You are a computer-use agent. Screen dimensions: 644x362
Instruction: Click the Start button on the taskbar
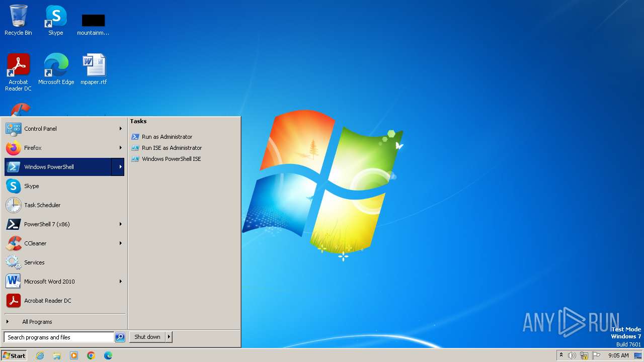pos(14,355)
